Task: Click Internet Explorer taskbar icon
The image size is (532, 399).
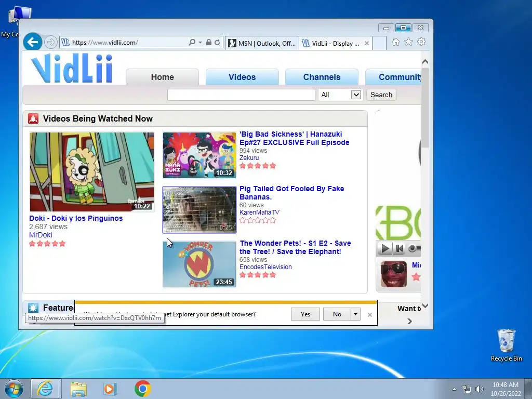Action: click(45, 389)
